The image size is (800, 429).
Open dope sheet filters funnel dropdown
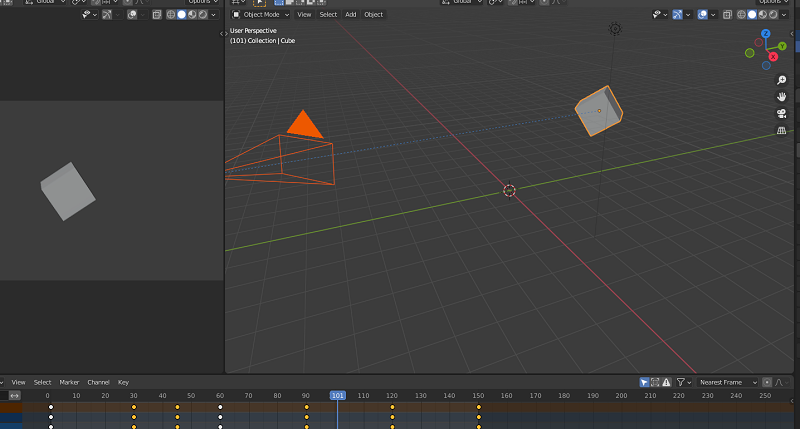click(684, 382)
